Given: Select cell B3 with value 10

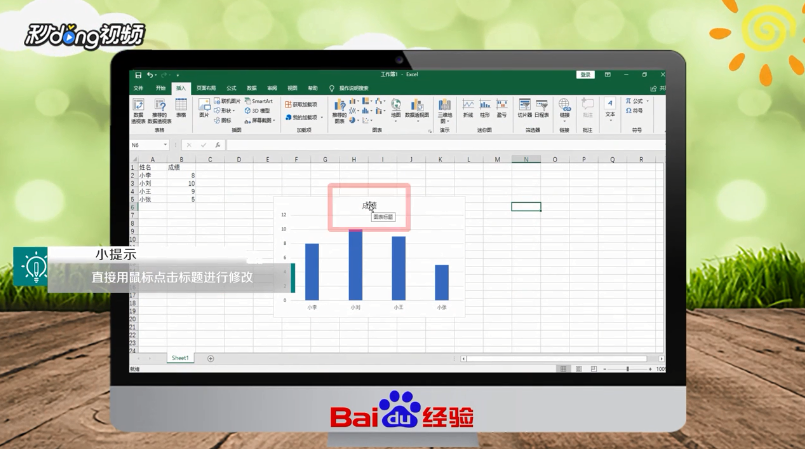Looking at the screenshot, I should click(182, 183).
